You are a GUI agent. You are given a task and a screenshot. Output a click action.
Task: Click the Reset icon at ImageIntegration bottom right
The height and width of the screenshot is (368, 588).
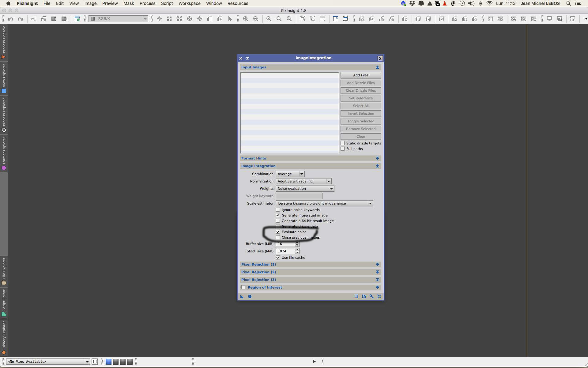click(x=379, y=297)
